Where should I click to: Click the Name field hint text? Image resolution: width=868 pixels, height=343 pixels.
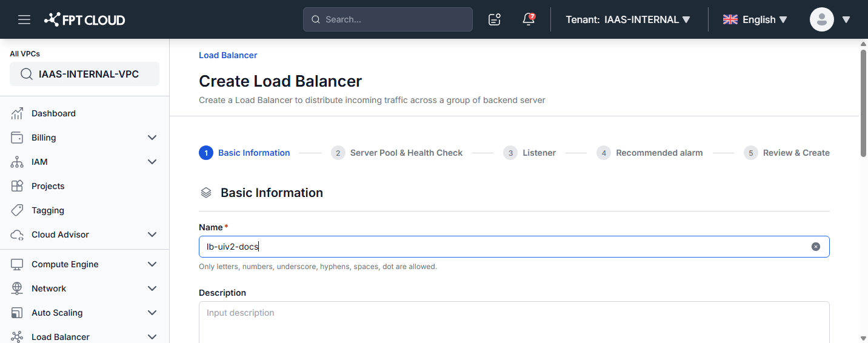pyautogui.click(x=318, y=267)
